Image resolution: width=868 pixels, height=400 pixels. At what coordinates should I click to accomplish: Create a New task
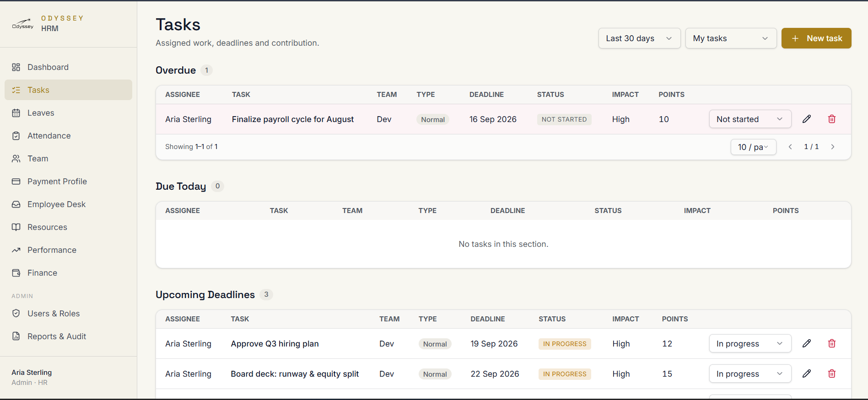[816, 38]
